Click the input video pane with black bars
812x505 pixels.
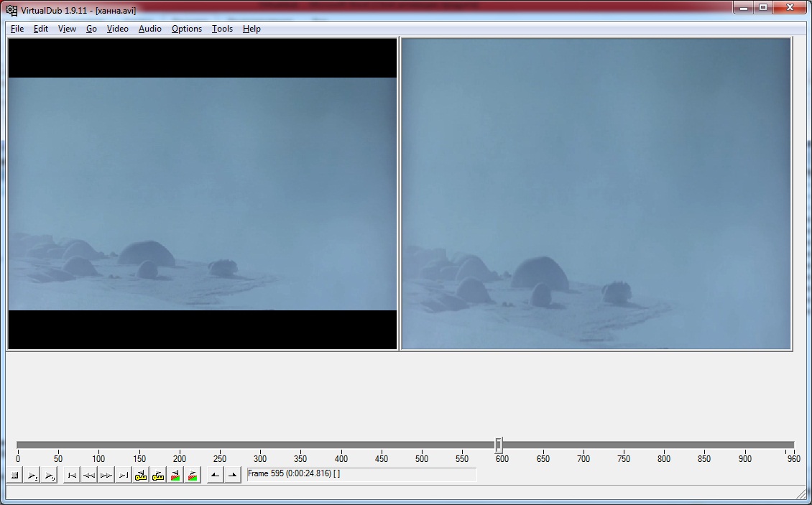click(203, 194)
